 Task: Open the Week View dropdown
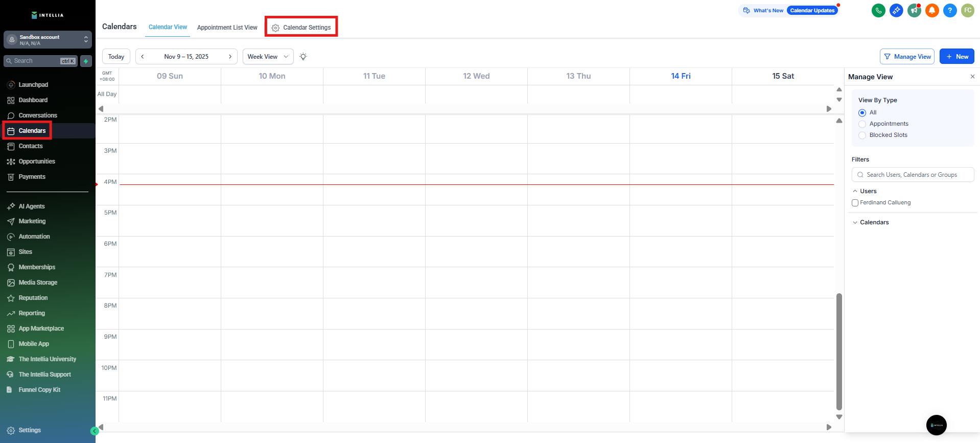click(268, 57)
